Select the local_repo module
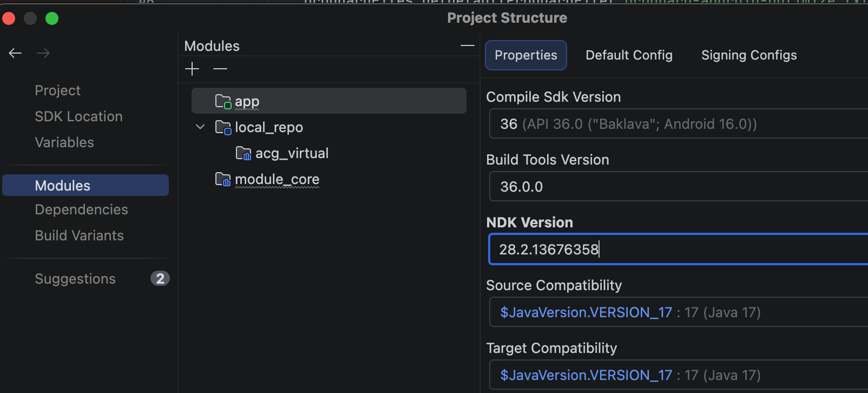This screenshot has width=868, height=393. (x=269, y=127)
